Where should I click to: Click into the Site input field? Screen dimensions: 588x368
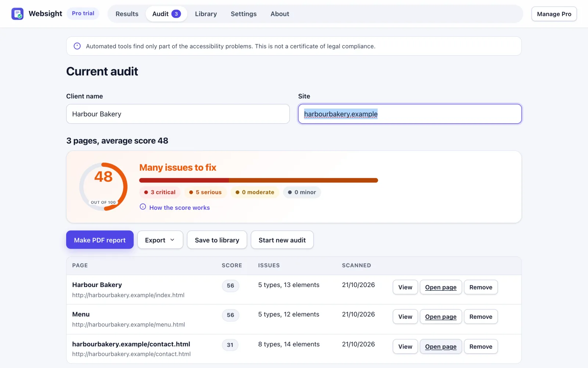tap(410, 114)
